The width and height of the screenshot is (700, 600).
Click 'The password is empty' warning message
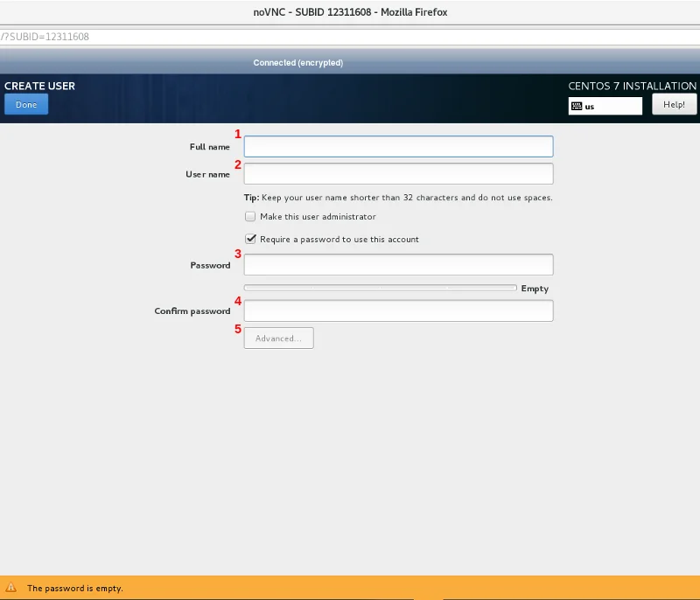point(75,589)
